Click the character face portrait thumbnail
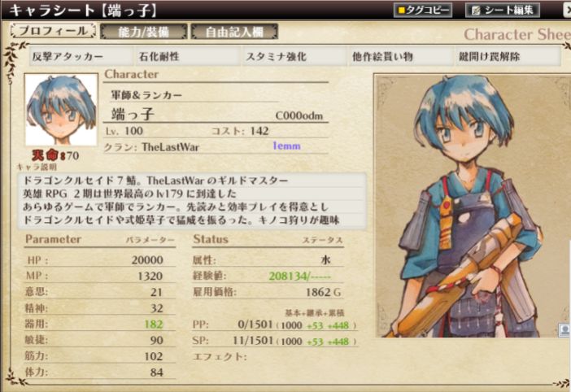Screen dimensions: 571x392 pos(61,110)
